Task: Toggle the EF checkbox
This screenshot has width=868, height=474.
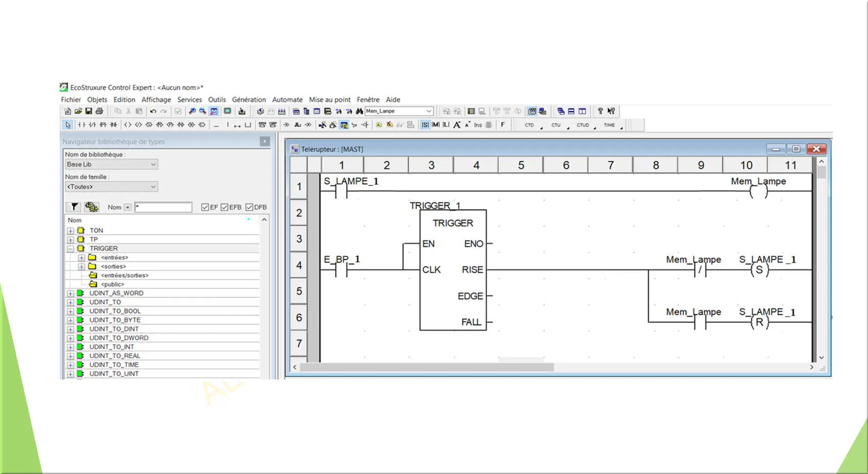Action: 205,207
